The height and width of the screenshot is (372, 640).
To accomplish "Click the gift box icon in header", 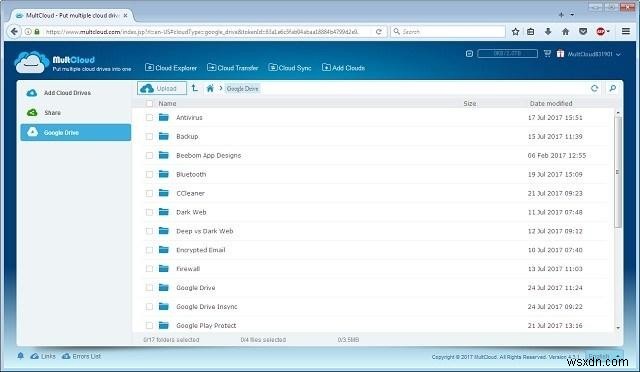I will [560, 53].
